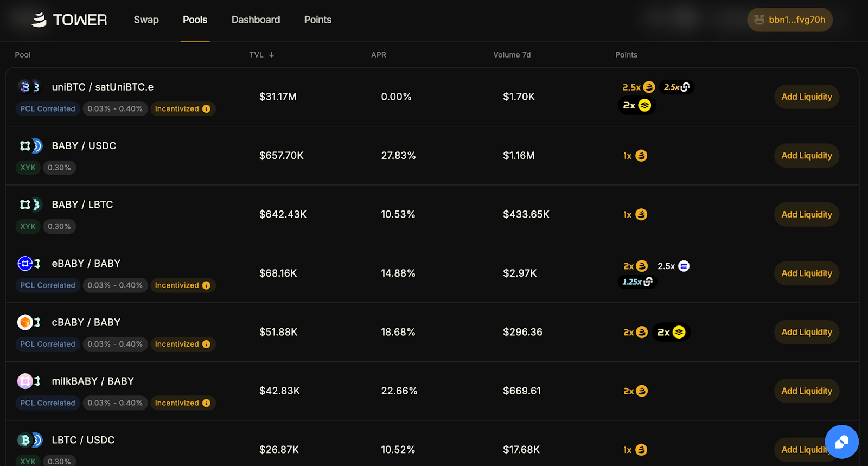The image size is (868, 466).
Task: Click the Volume 7d column header
Action: coord(512,55)
